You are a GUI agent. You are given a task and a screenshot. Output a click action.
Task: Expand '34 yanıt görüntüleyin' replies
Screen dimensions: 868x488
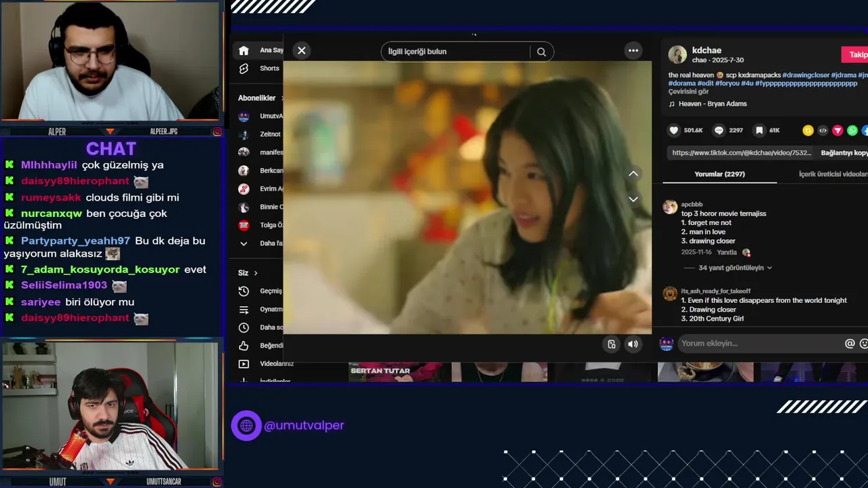pos(735,268)
